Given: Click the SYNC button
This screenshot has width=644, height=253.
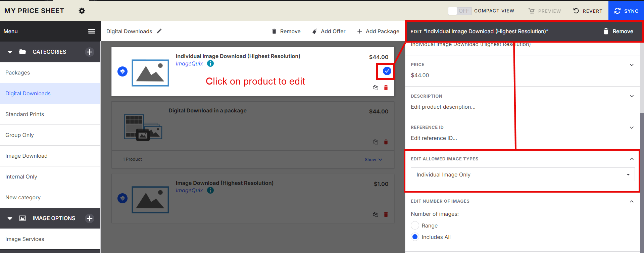Looking at the screenshot, I should 626,11.
